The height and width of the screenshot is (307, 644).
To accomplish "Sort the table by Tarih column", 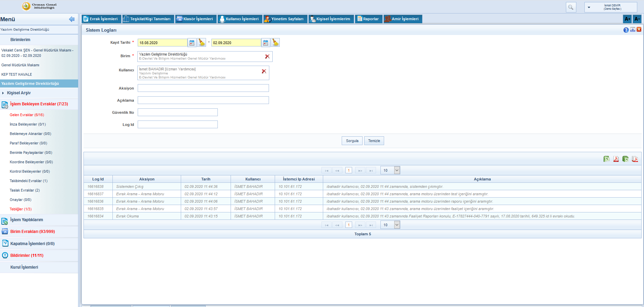I will (206, 179).
